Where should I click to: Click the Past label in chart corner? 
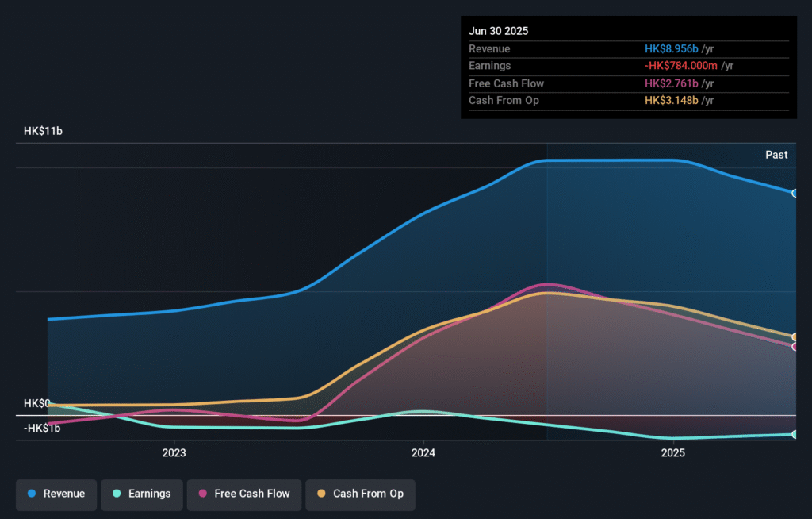coord(776,155)
